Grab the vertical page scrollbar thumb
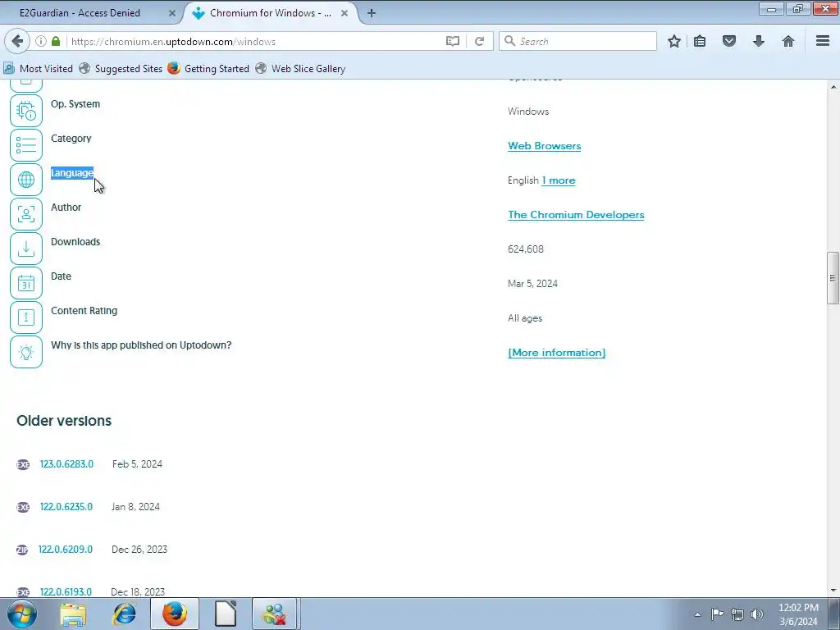Viewport: 840px width, 630px height. click(833, 277)
